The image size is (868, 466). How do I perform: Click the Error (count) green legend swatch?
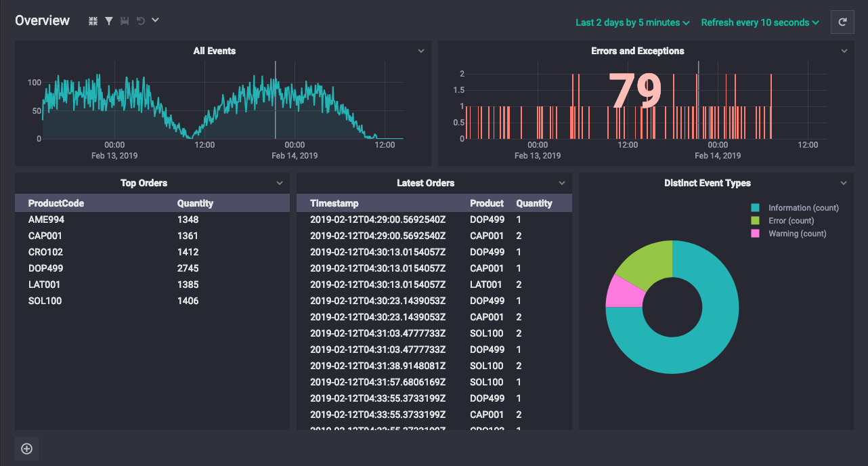[x=755, y=221]
